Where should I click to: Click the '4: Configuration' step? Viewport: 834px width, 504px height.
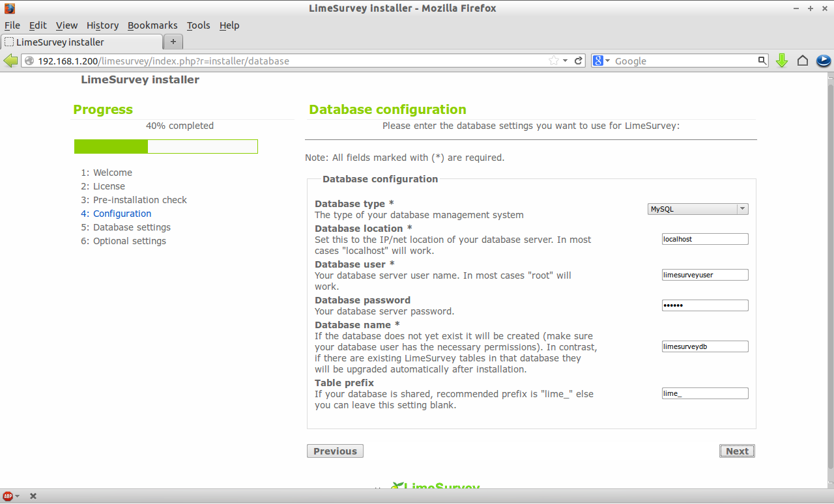[x=116, y=214]
